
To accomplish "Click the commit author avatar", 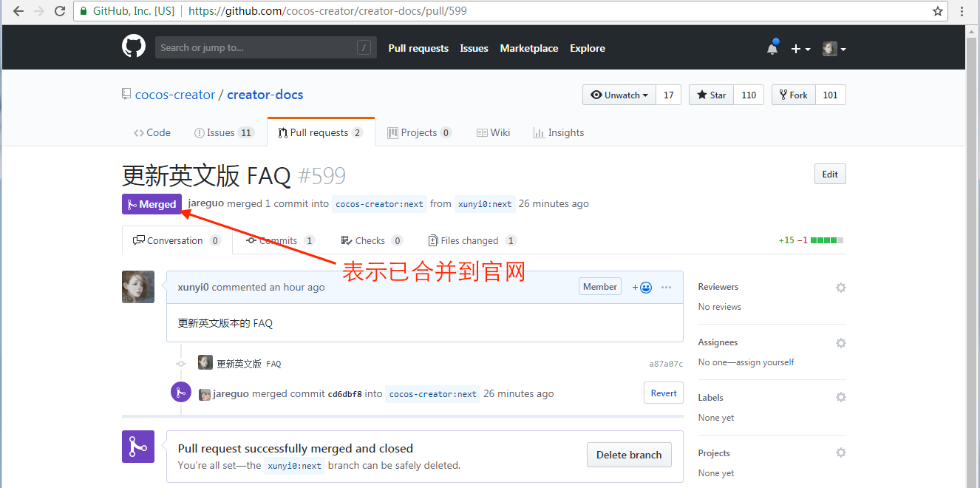I will click(205, 362).
